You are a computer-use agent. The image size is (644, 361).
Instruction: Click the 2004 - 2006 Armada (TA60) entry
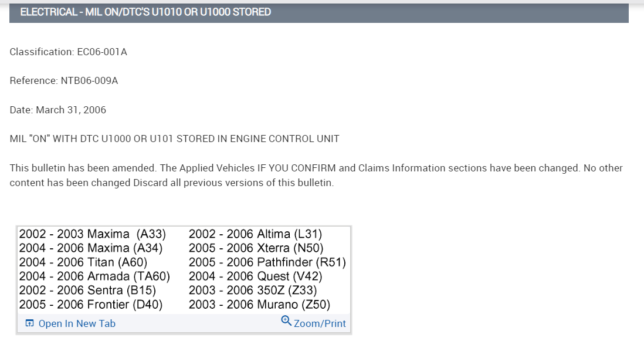pos(94,276)
